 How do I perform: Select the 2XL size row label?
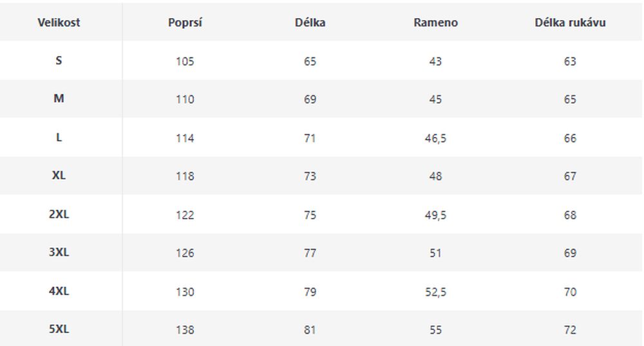(59, 214)
